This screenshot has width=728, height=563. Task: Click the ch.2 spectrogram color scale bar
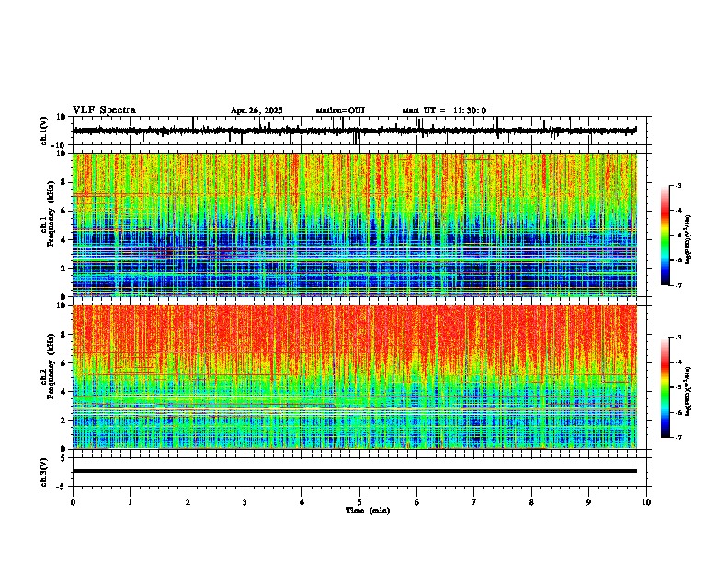click(x=665, y=387)
